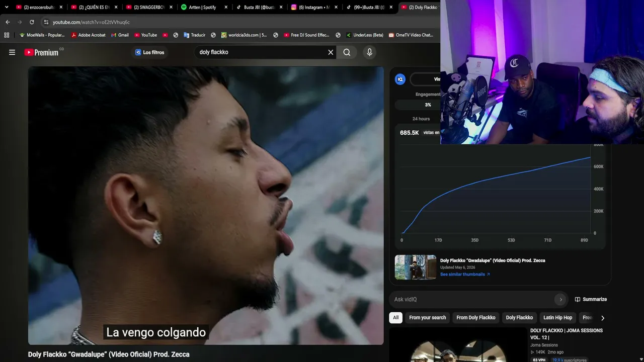Switch to the "(99+)Busta JB!" tab

click(368, 7)
